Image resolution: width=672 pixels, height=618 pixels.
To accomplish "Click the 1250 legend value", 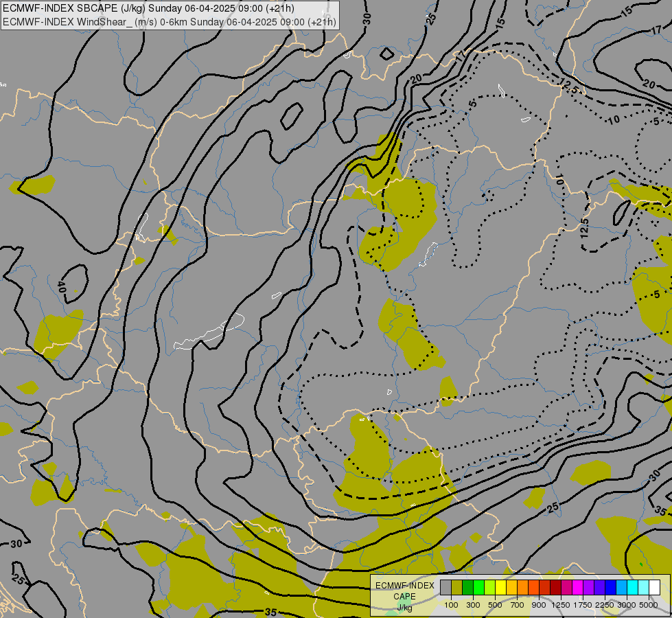I will [x=561, y=605].
